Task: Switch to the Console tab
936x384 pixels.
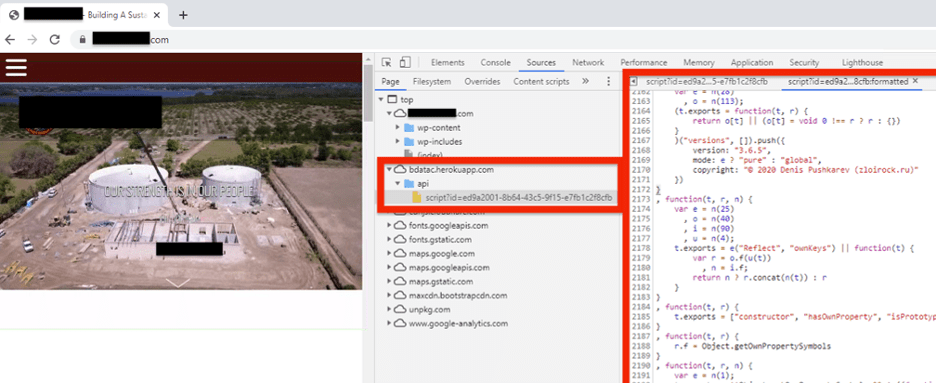Action: 495,63
